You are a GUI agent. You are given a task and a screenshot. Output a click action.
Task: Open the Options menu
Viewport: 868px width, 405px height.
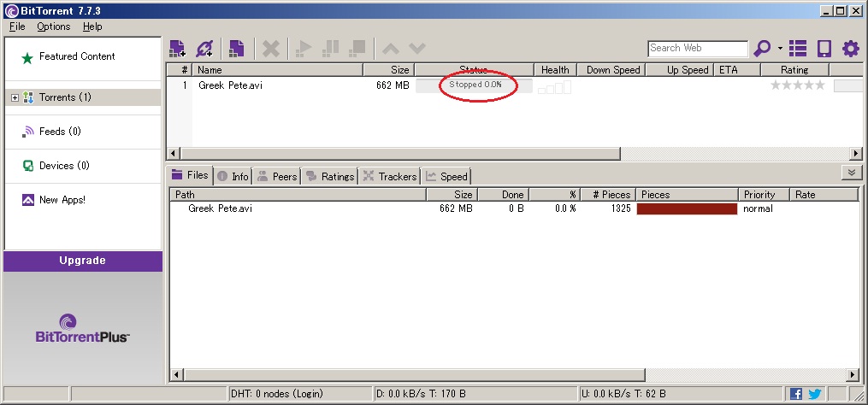[53, 26]
